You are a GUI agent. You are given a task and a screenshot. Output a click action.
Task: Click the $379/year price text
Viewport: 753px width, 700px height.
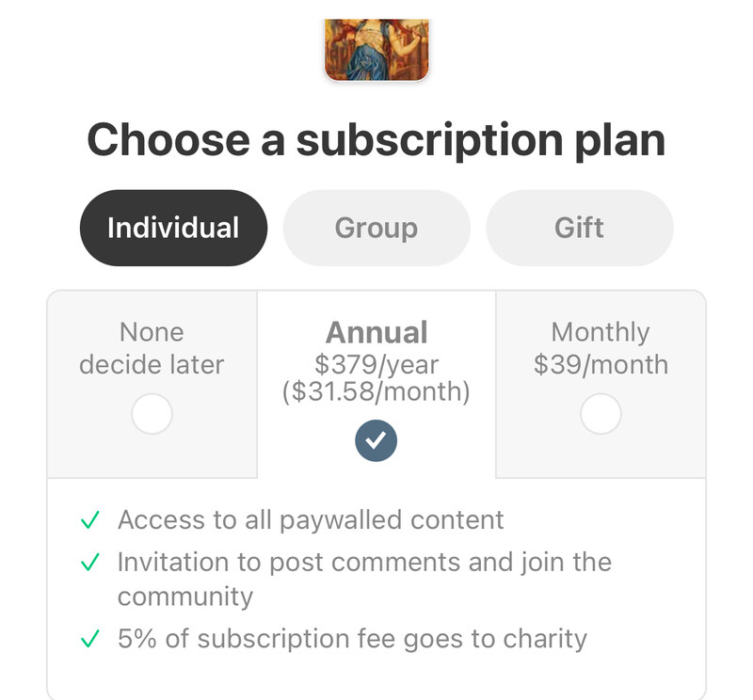tap(376, 362)
